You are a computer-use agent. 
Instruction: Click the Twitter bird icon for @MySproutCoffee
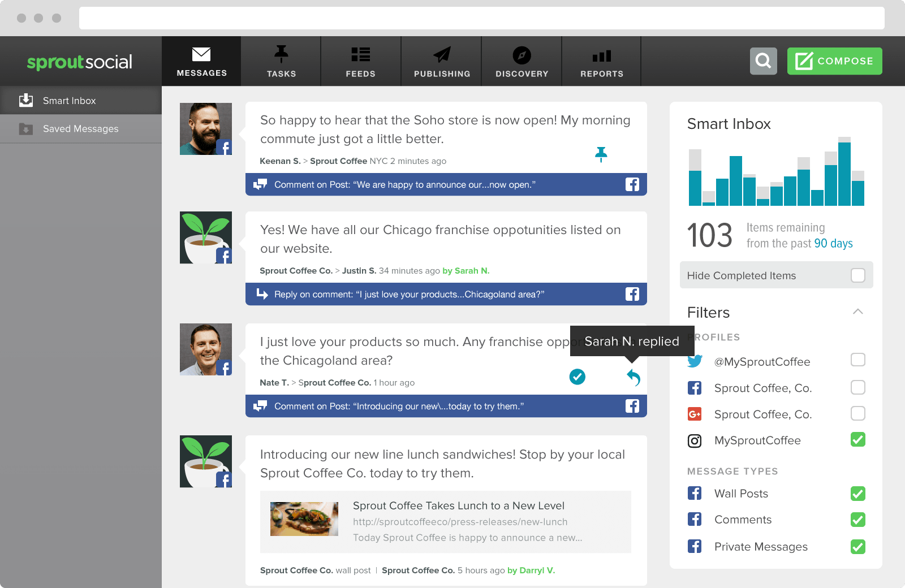pyautogui.click(x=695, y=361)
